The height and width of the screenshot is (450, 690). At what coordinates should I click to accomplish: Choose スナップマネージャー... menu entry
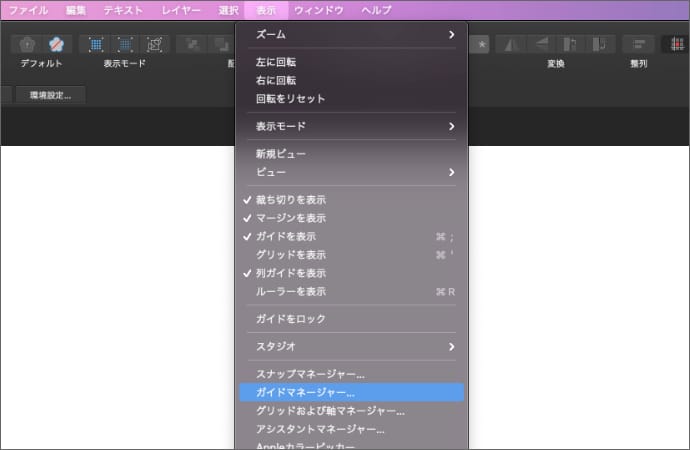click(310, 374)
